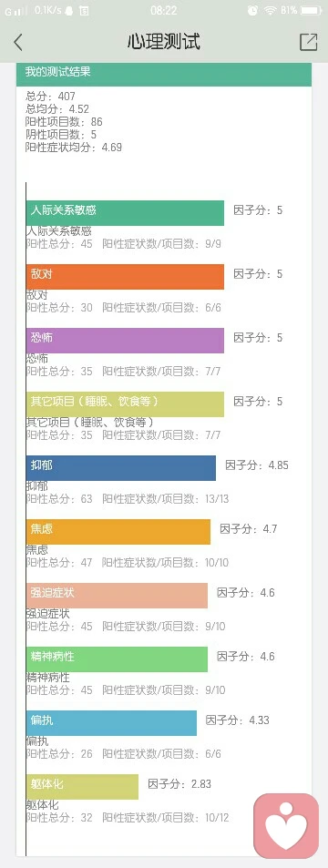Tap the yellow 焦虑 bar
Image resolution: width=328 pixels, height=868 pixels.
pyautogui.click(x=118, y=531)
